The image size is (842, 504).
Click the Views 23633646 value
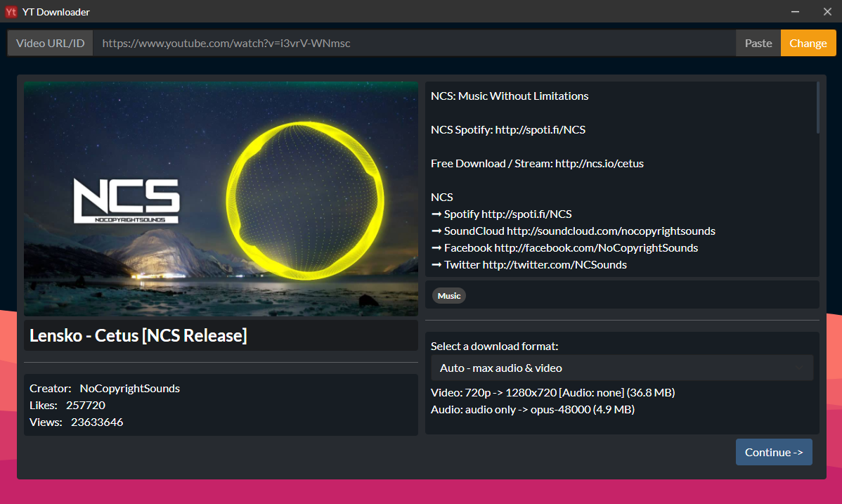pos(97,422)
